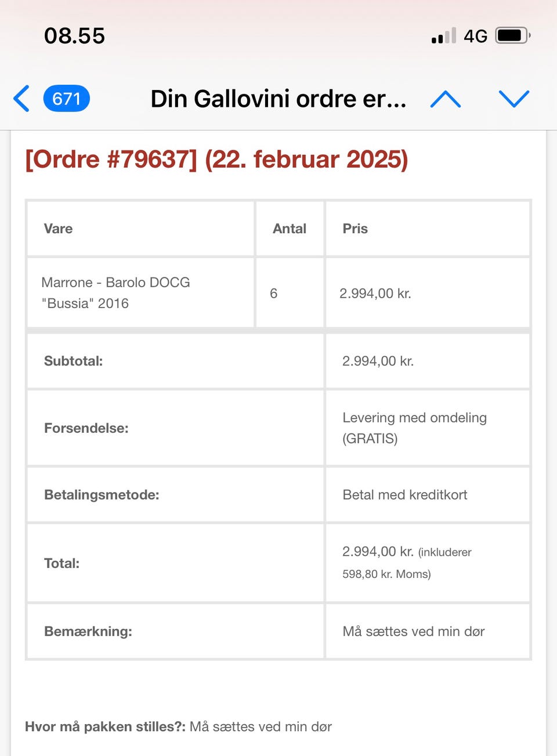Tap the 4G network indicator
Image resolution: width=557 pixels, height=756 pixels.
pyautogui.click(x=475, y=36)
